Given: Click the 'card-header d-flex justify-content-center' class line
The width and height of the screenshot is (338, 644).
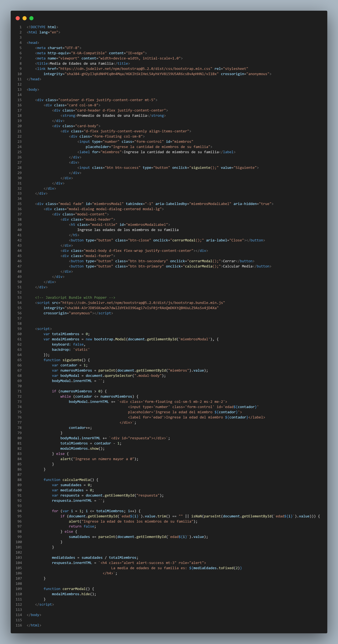Looking at the screenshot, I should 110,110.
